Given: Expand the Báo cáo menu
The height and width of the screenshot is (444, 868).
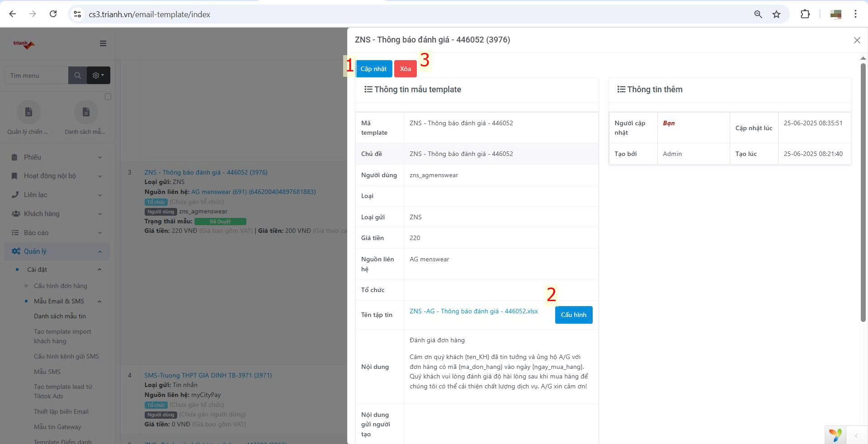Looking at the screenshot, I should click(57, 233).
